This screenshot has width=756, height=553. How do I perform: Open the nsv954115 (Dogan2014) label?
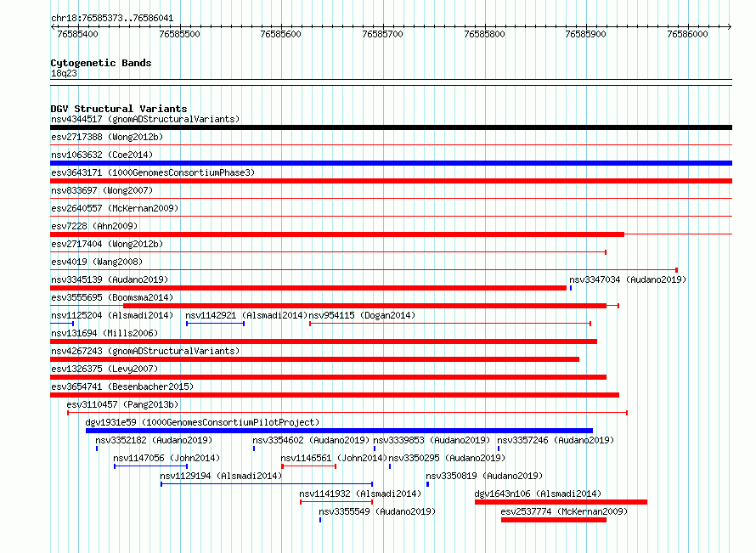coord(362,315)
